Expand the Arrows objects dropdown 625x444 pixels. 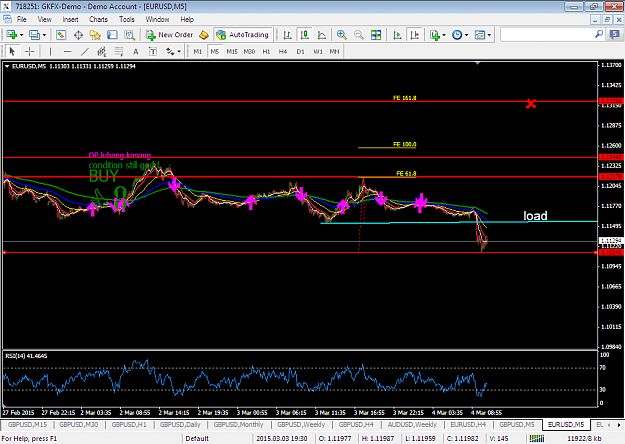point(179,51)
